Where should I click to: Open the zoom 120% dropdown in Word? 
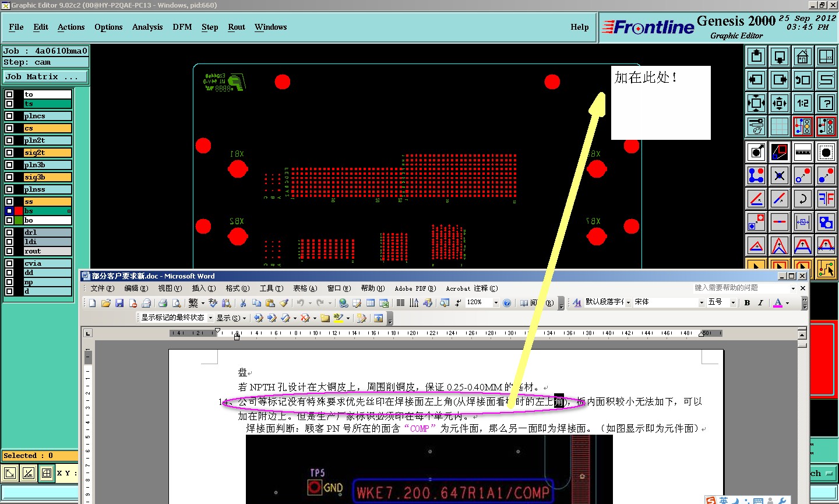coord(496,303)
